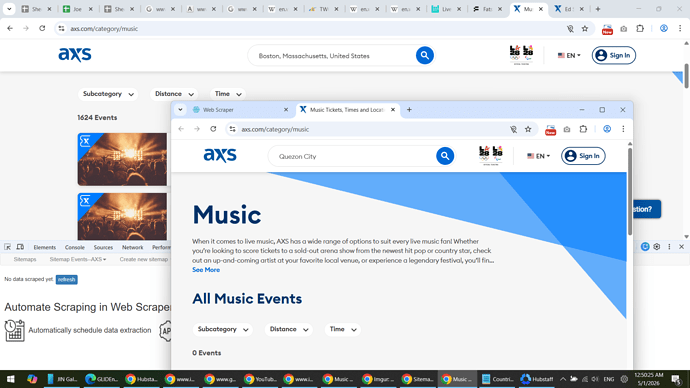This screenshot has width=690, height=388.
Task: Open the tab search chevron in the front window
Action: (180, 110)
